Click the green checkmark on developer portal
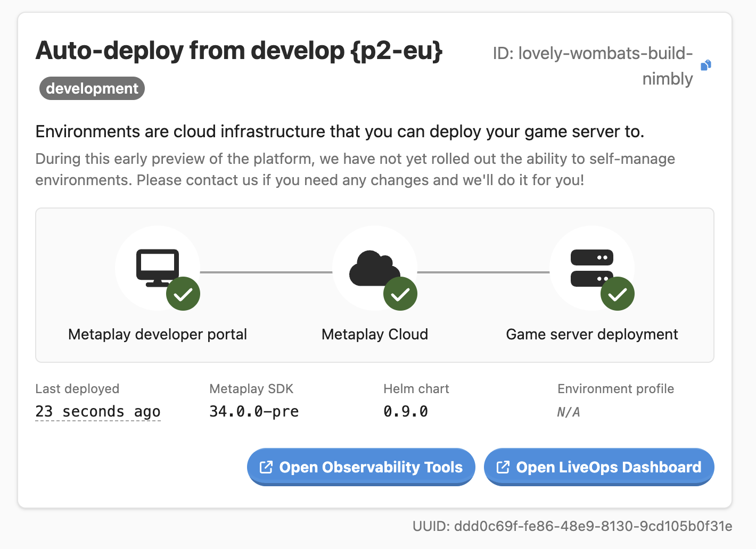 click(x=183, y=294)
